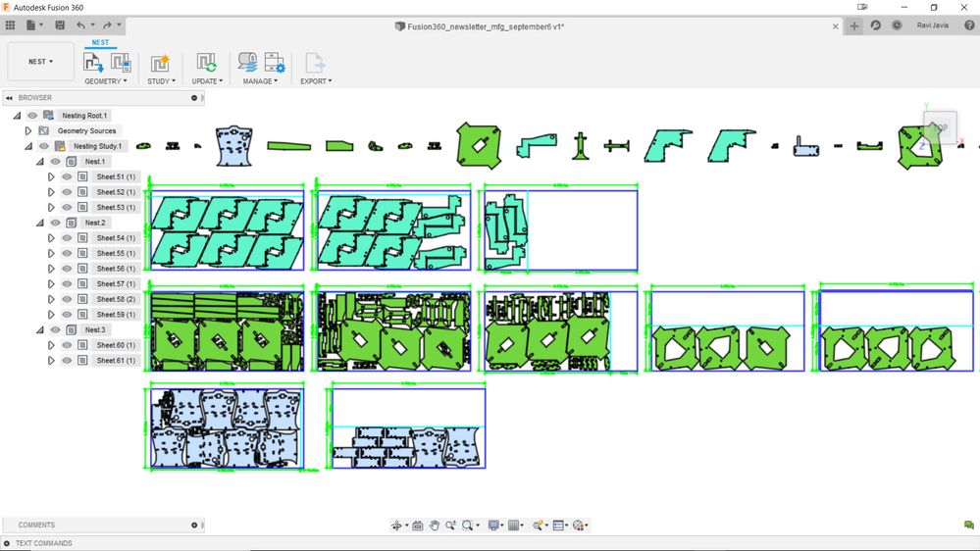Open the MANAGE menu

click(x=260, y=81)
